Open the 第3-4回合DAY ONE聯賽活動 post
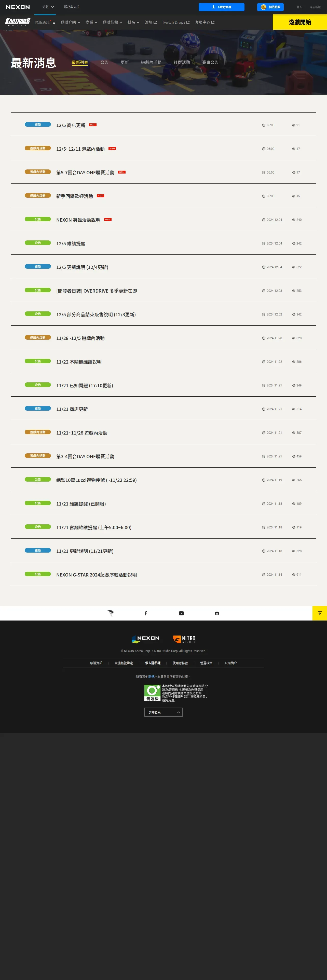327x980 pixels. [x=85, y=456]
